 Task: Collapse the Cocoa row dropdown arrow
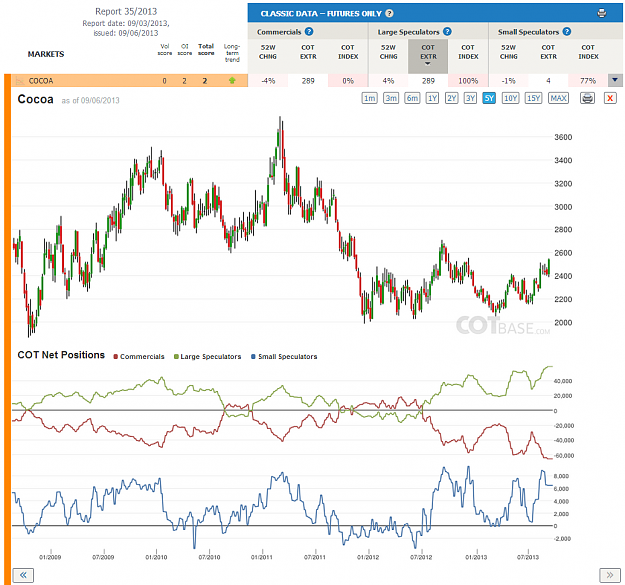click(615, 80)
